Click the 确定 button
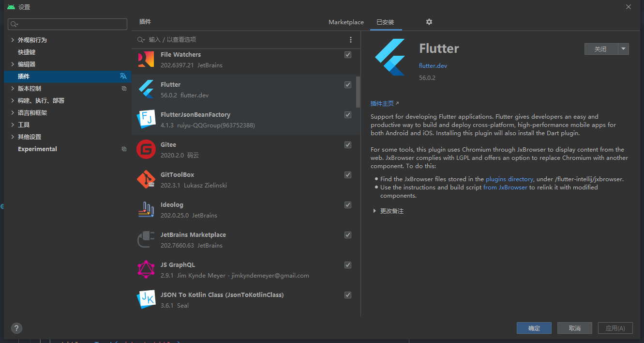 pyautogui.click(x=534, y=328)
